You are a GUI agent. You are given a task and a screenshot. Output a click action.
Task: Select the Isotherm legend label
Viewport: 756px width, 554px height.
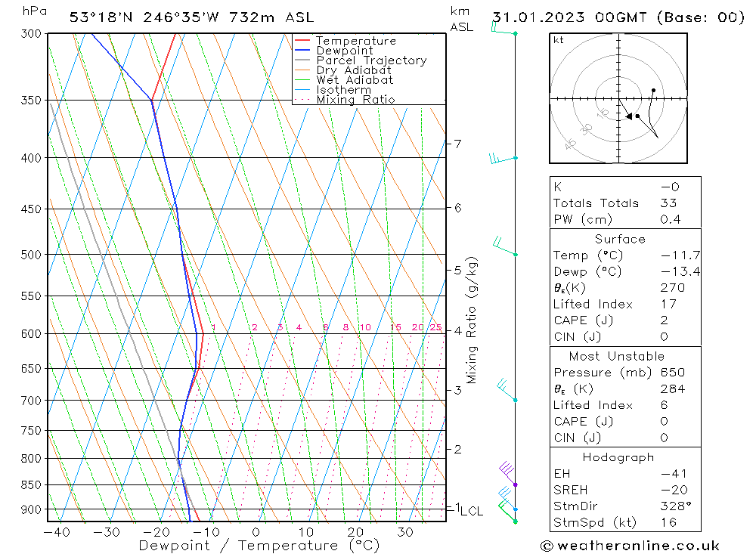tap(343, 90)
